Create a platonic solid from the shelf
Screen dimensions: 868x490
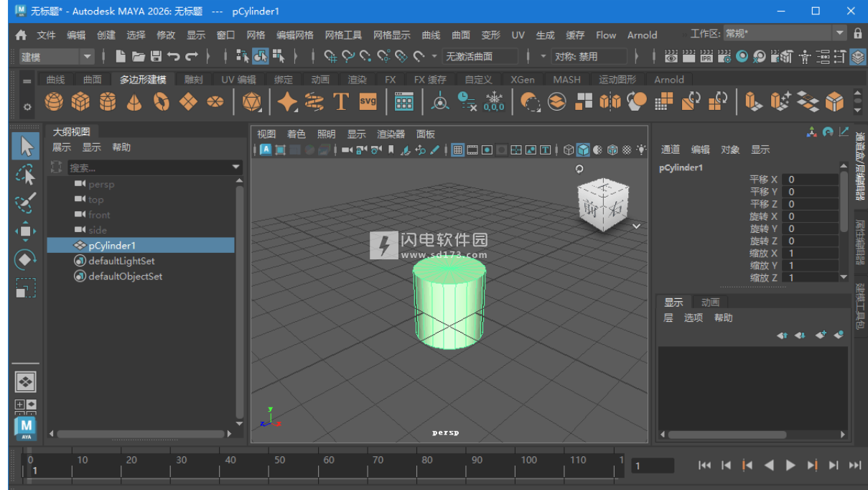coord(251,103)
